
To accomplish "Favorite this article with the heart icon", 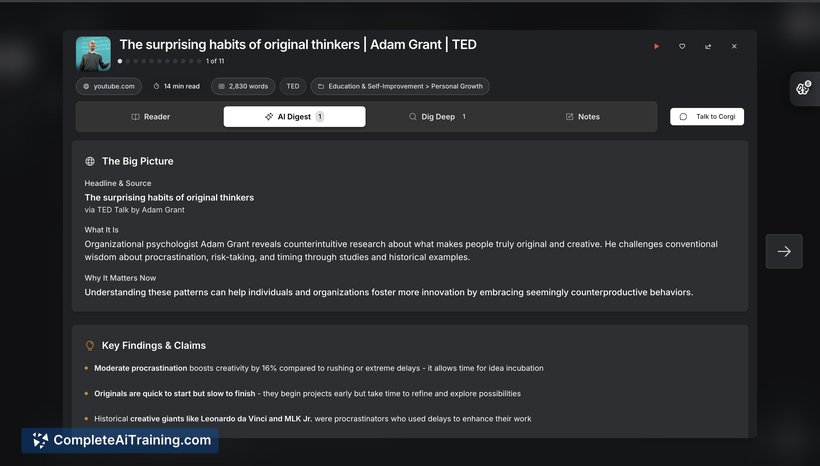I will tap(682, 47).
